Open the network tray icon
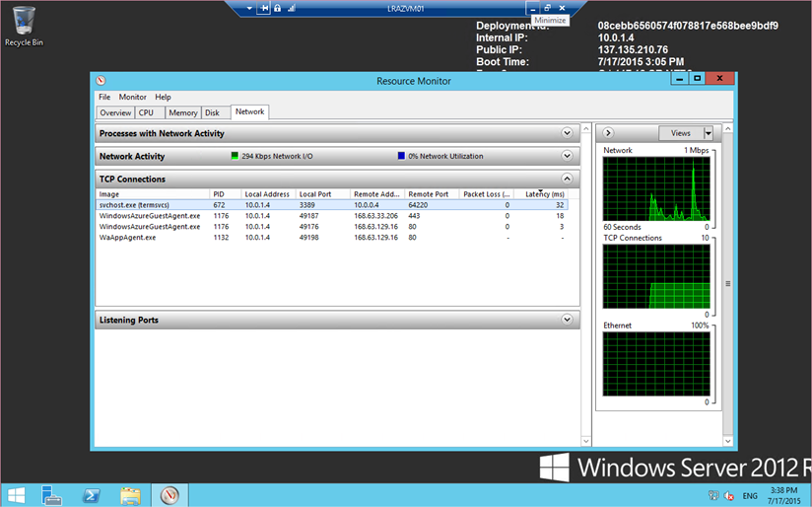This screenshot has width=812, height=507. point(713,495)
